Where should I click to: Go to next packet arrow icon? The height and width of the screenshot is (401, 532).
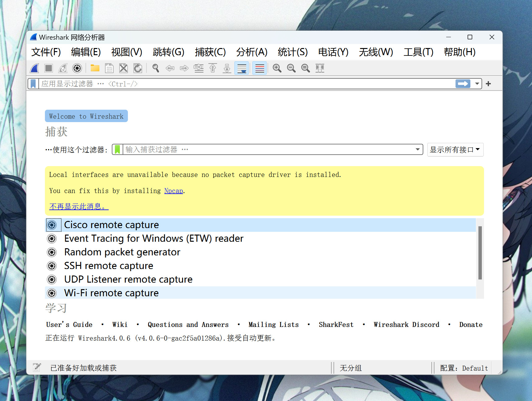pyautogui.click(x=184, y=68)
